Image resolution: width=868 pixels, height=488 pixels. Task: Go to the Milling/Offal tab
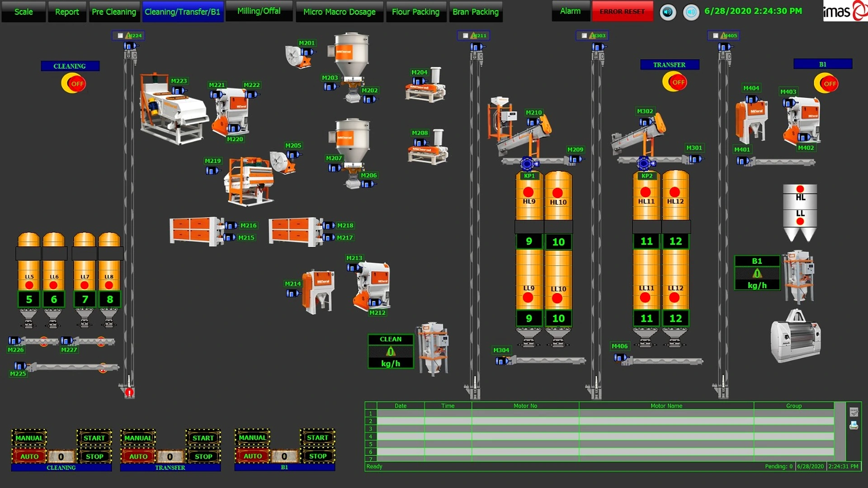click(x=259, y=11)
